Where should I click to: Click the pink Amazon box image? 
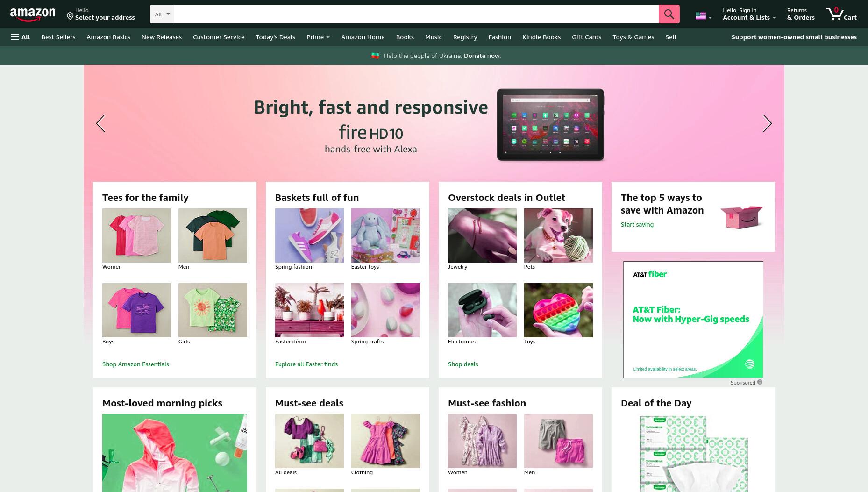(x=741, y=217)
